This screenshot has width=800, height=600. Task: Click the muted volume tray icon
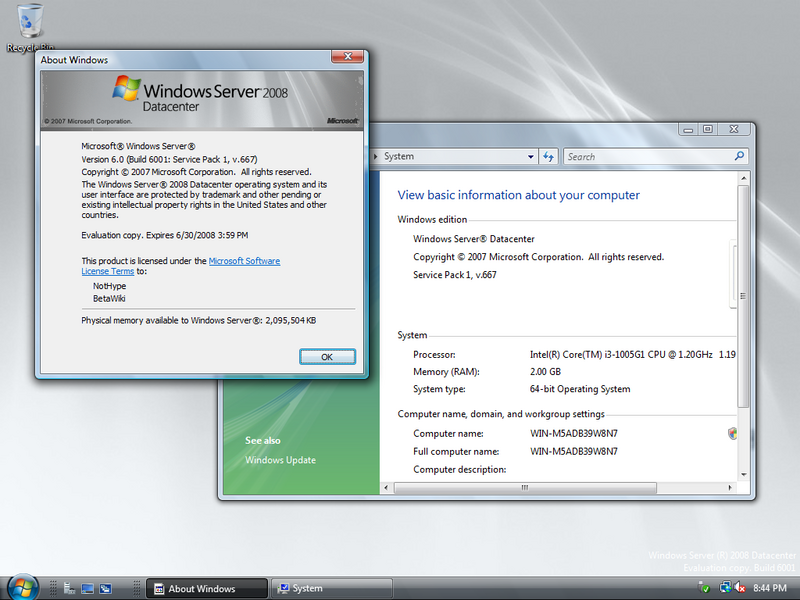click(x=740, y=588)
